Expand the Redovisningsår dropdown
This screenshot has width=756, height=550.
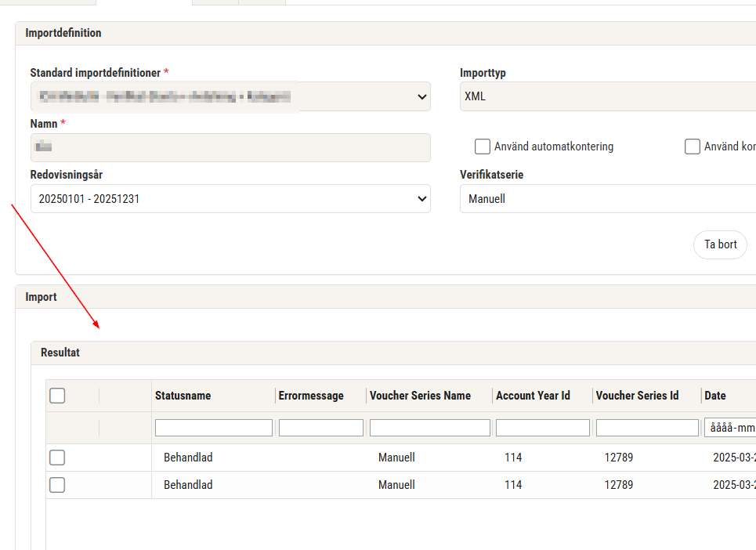tap(230, 199)
